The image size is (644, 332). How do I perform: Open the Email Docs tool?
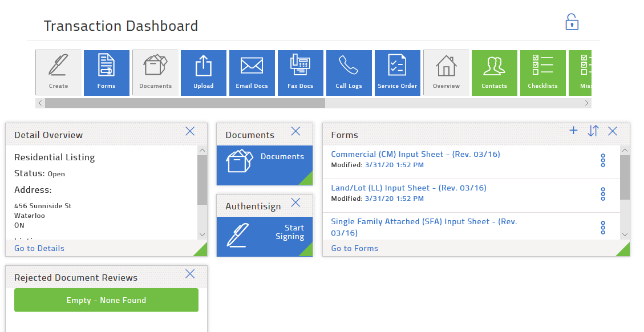click(x=252, y=72)
